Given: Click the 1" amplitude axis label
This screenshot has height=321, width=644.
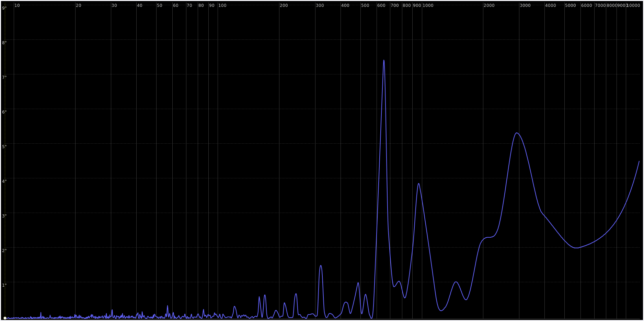Looking at the screenshot, I should (x=4, y=285).
